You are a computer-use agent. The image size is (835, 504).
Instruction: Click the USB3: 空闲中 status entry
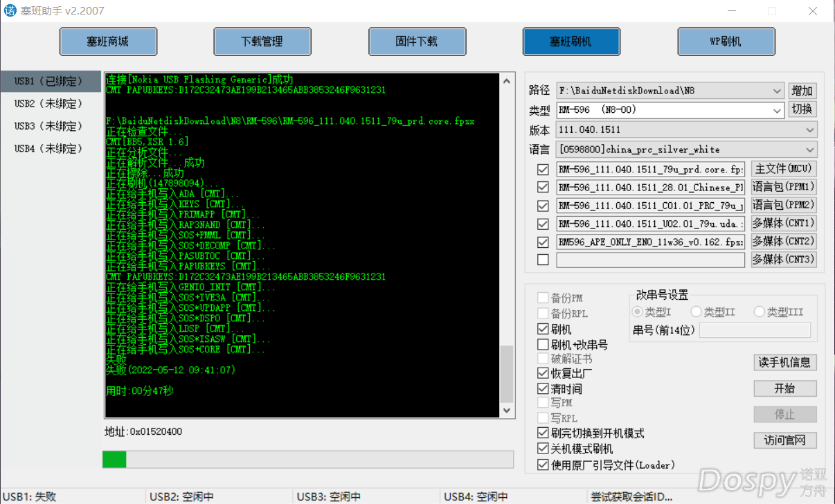click(x=329, y=496)
